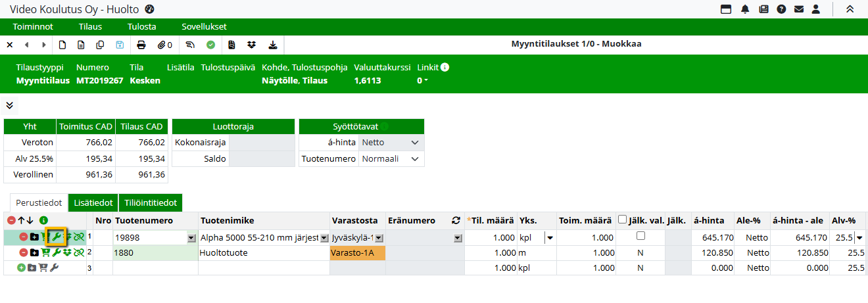The image size is (868, 303).
Task: Click the unlink chain icon on row 2
Action: point(79,252)
